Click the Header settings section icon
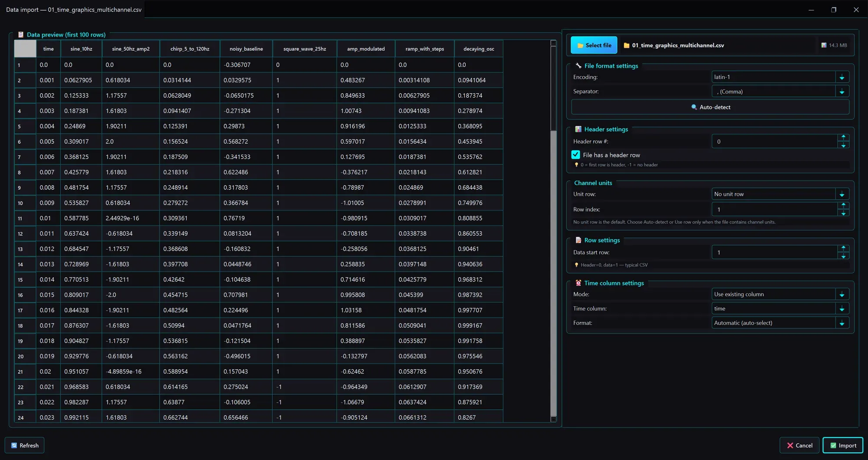The height and width of the screenshot is (460, 868). coord(578,129)
